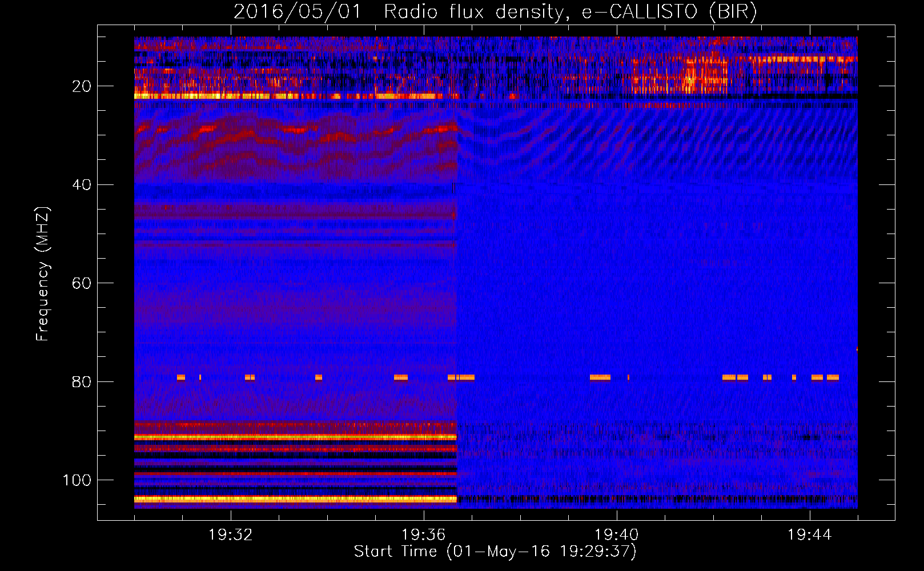The image size is (924, 571).
Task: Select the 19:32 time tick label
Action: click(x=231, y=535)
